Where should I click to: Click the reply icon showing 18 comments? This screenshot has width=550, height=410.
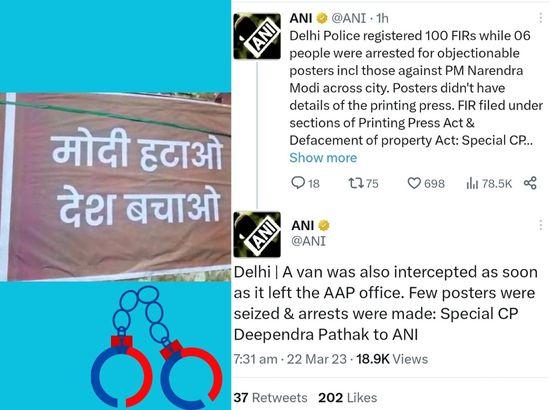click(x=298, y=183)
